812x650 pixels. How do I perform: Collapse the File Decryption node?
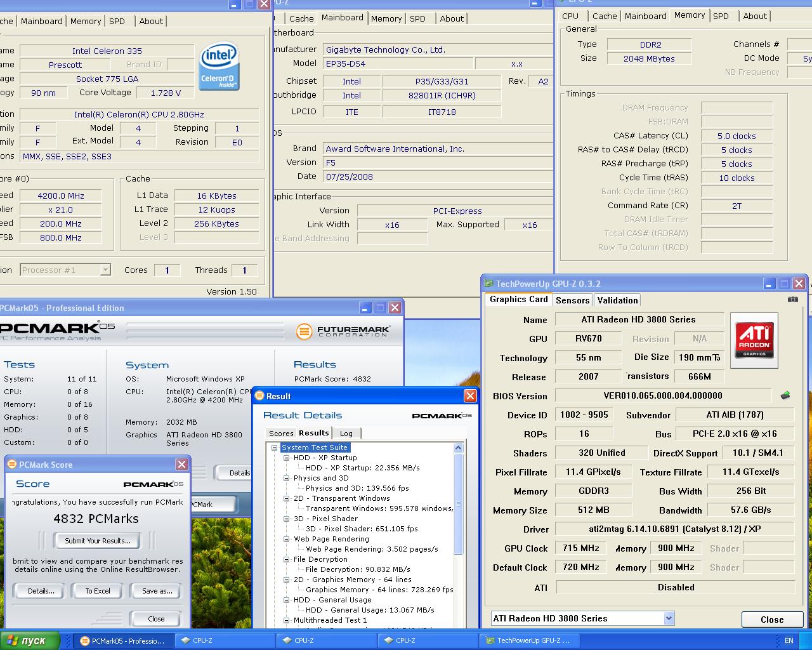point(287,559)
